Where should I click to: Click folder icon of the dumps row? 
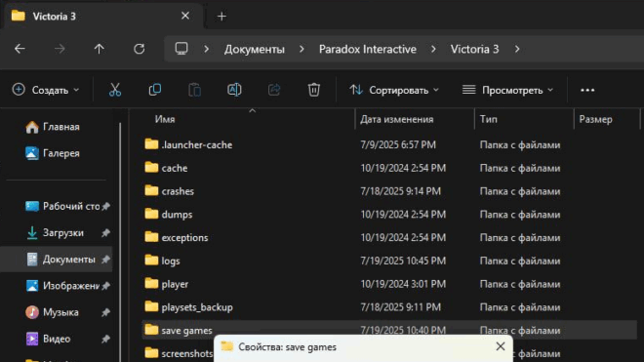(x=151, y=214)
